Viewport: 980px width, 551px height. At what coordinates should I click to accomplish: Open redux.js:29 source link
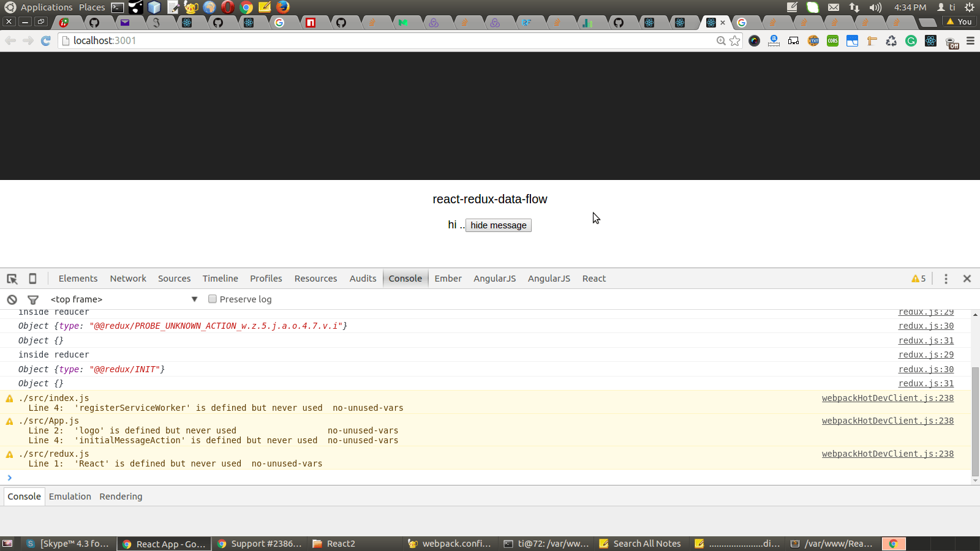pyautogui.click(x=926, y=354)
